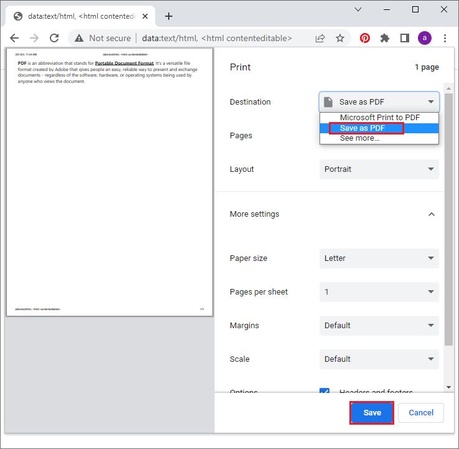Open the Scale dropdown set to Default
The width and height of the screenshot is (459, 449).
pyautogui.click(x=379, y=359)
